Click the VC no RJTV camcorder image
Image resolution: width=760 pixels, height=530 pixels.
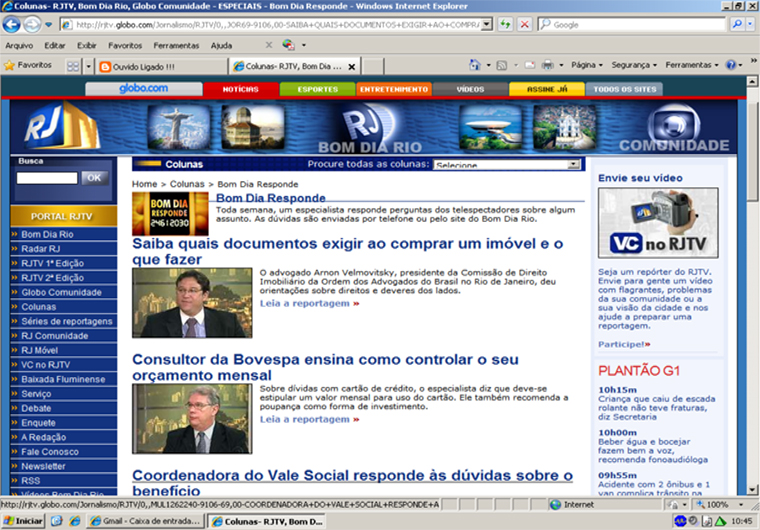tap(658, 223)
